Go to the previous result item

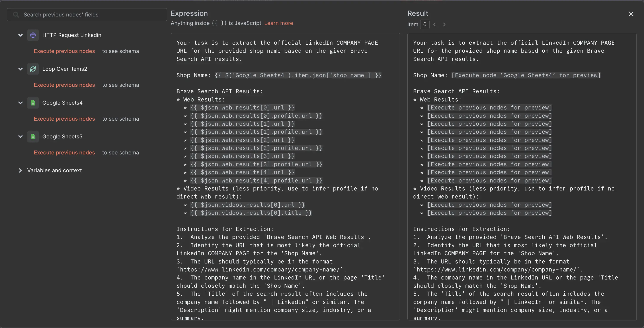(x=435, y=24)
